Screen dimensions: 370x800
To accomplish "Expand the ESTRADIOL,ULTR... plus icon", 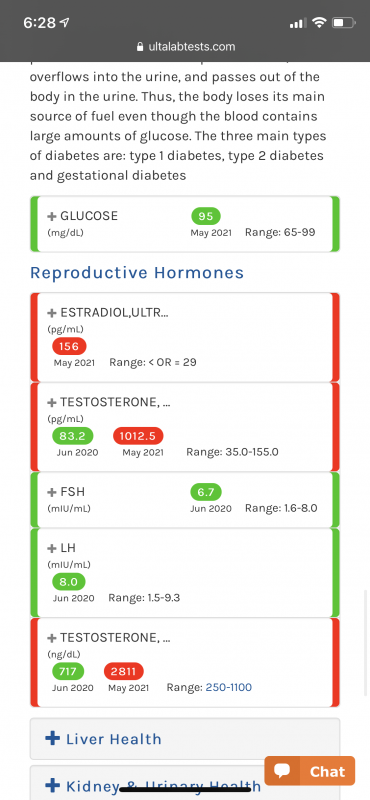I will [52, 313].
